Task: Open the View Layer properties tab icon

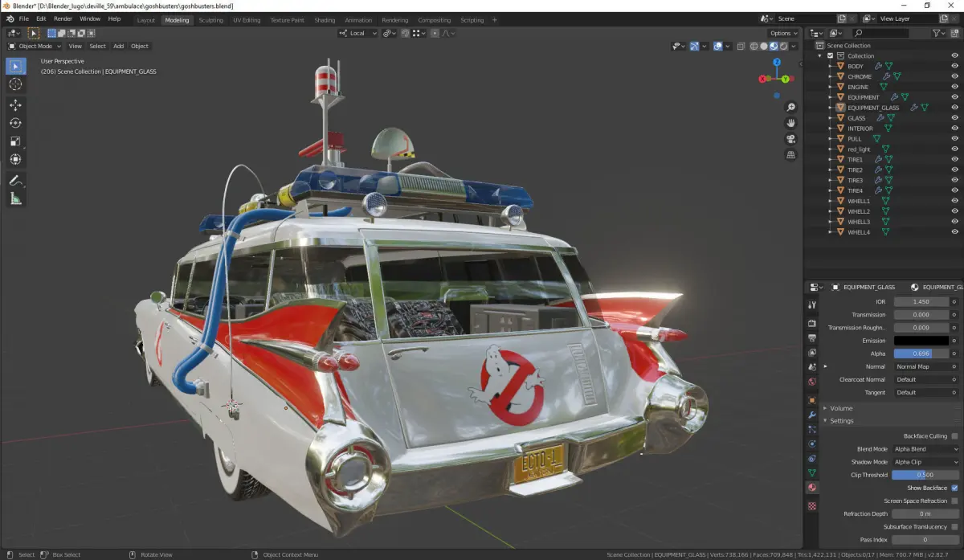Action: click(812, 352)
